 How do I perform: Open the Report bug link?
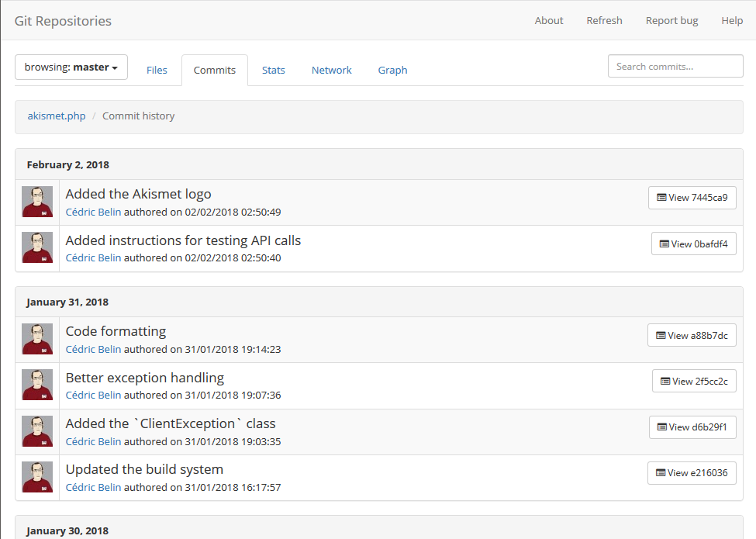(x=671, y=21)
